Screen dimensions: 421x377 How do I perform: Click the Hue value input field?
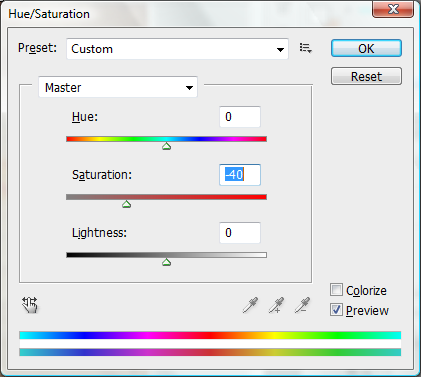click(x=240, y=117)
